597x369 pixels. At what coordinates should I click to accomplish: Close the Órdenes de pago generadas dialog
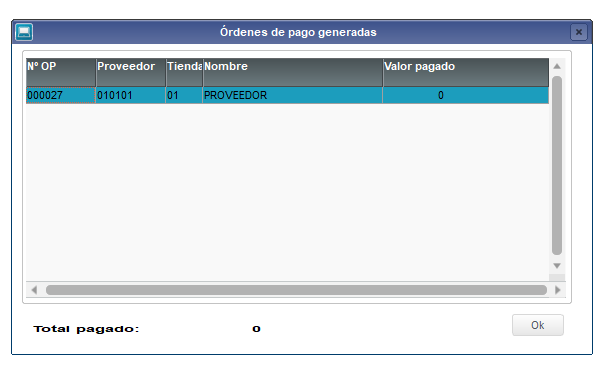pyautogui.click(x=578, y=32)
